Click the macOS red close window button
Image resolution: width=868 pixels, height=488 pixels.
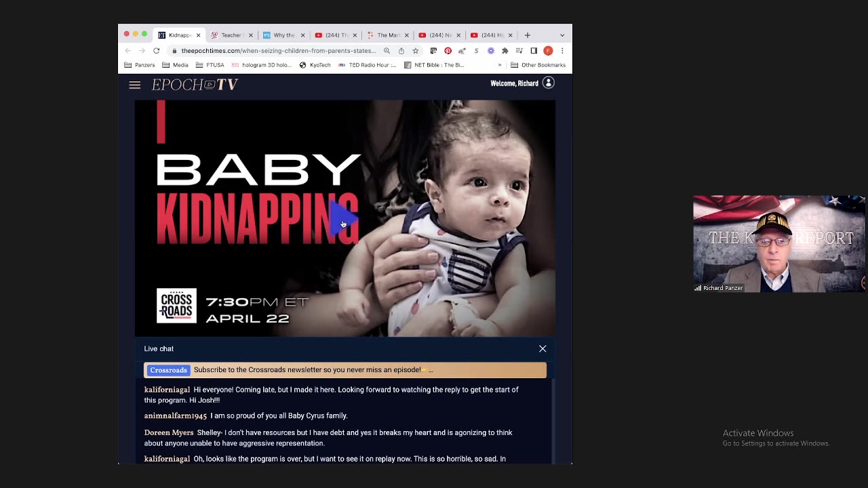pyautogui.click(x=126, y=34)
